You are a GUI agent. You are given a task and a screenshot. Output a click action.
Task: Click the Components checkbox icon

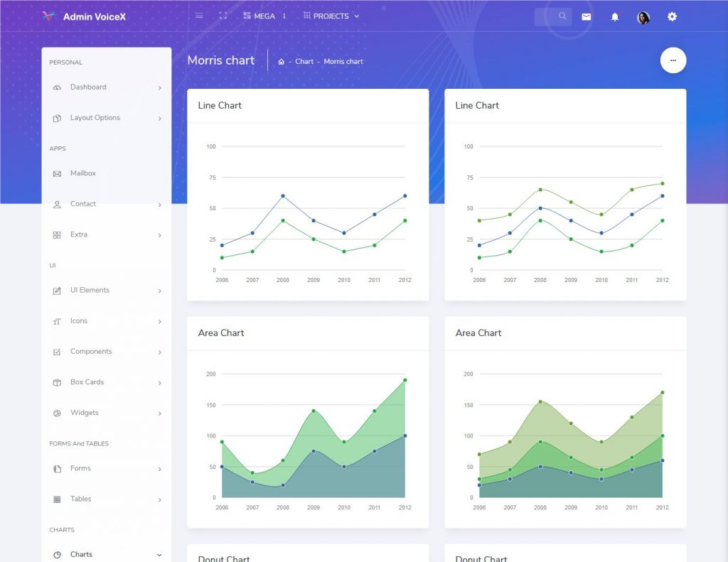57,352
